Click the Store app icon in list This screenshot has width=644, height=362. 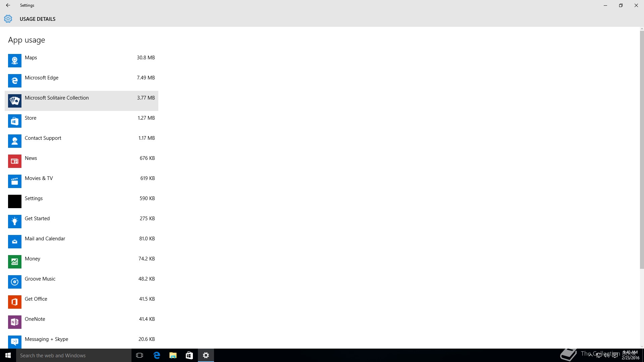click(15, 121)
